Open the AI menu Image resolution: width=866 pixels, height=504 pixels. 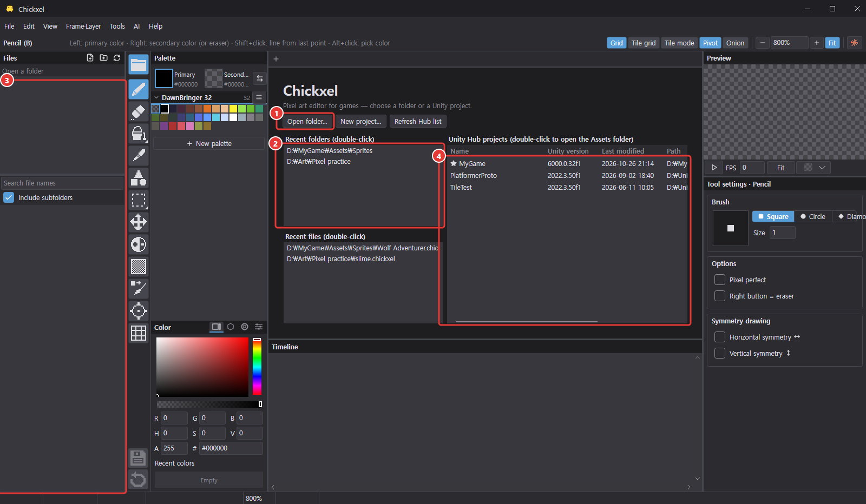point(137,26)
